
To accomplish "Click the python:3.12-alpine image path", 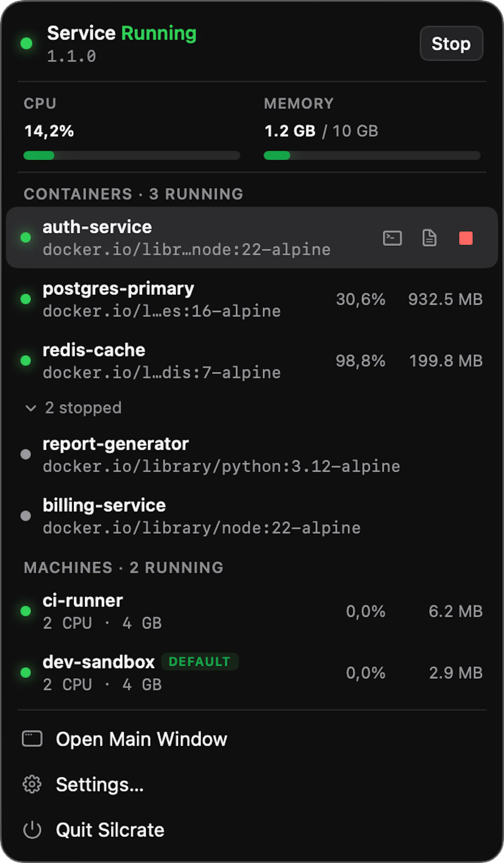I will pyautogui.click(x=221, y=467).
